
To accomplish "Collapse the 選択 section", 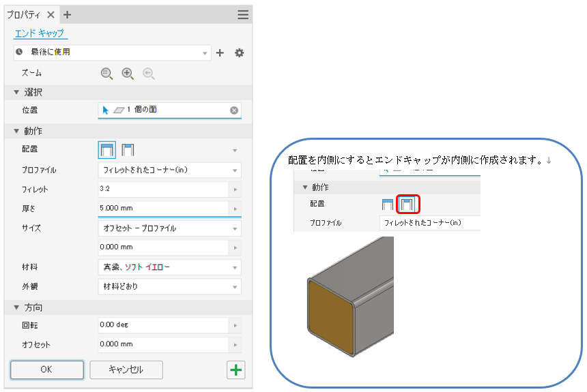I will 16,92.
